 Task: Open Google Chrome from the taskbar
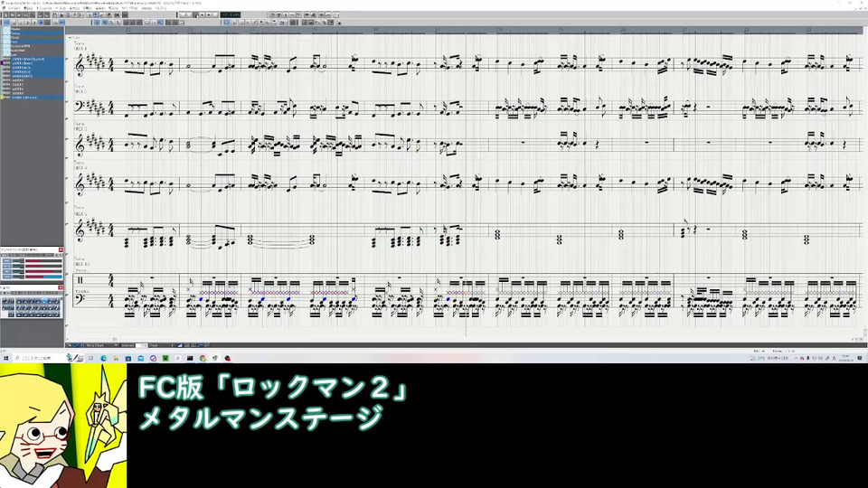point(203,358)
